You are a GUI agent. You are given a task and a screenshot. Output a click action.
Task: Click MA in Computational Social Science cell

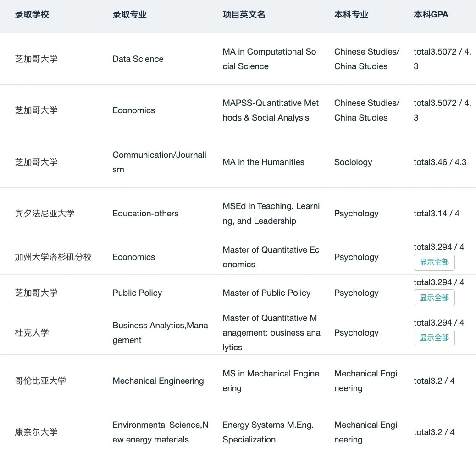pyautogui.click(x=269, y=59)
